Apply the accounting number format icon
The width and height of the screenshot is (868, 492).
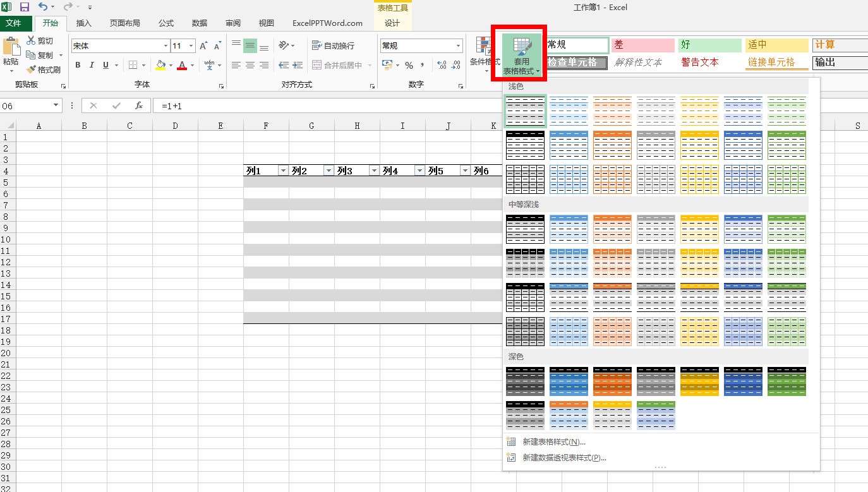click(387, 65)
